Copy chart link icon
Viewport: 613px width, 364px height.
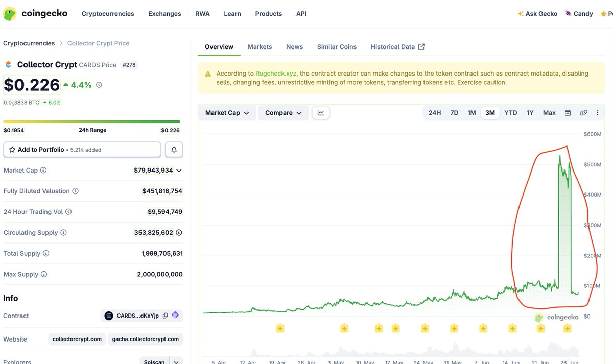point(583,113)
